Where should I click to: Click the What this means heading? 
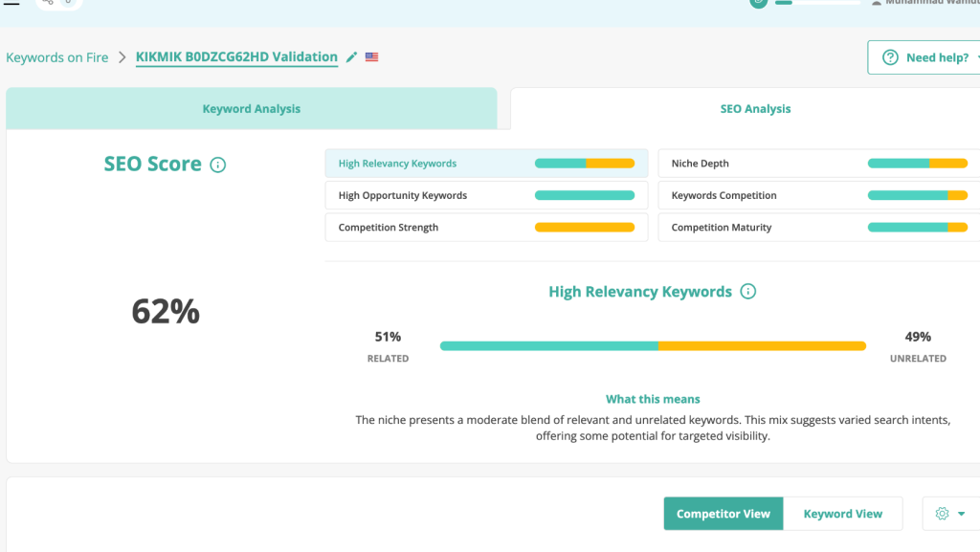tap(653, 399)
